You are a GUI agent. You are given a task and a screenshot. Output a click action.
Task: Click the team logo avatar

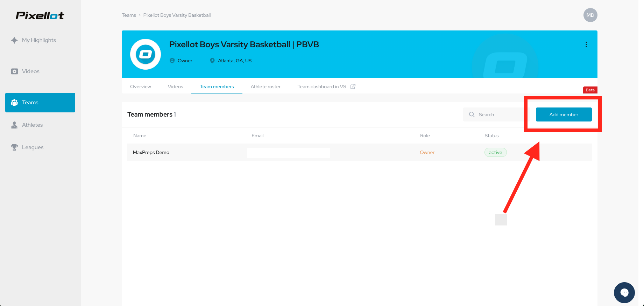coord(146,54)
